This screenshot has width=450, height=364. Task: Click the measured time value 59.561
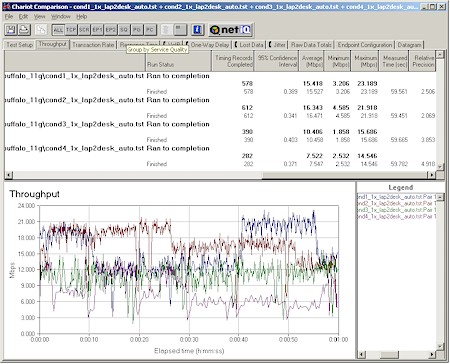click(399, 92)
